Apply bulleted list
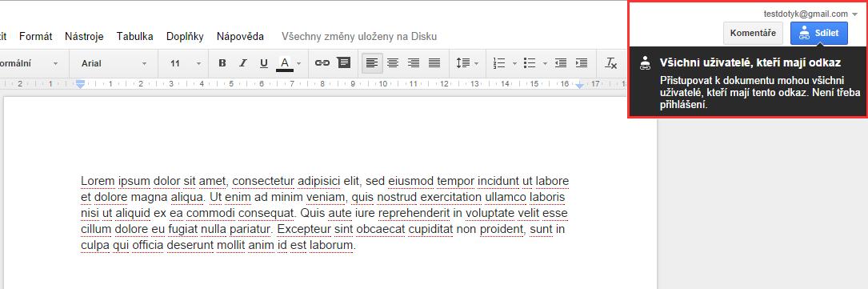Image resolution: width=868 pixels, height=289 pixels. [x=530, y=63]
